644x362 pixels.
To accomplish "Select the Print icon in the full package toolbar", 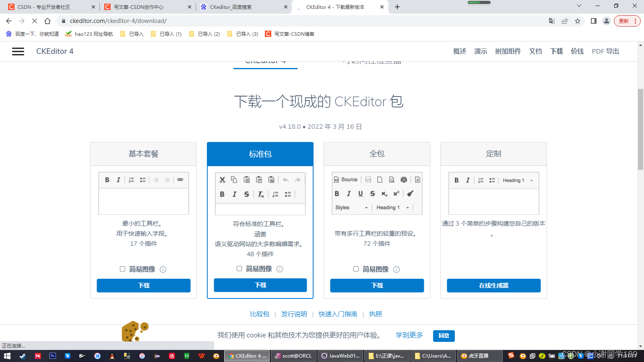I will click(x=404, y=180).
